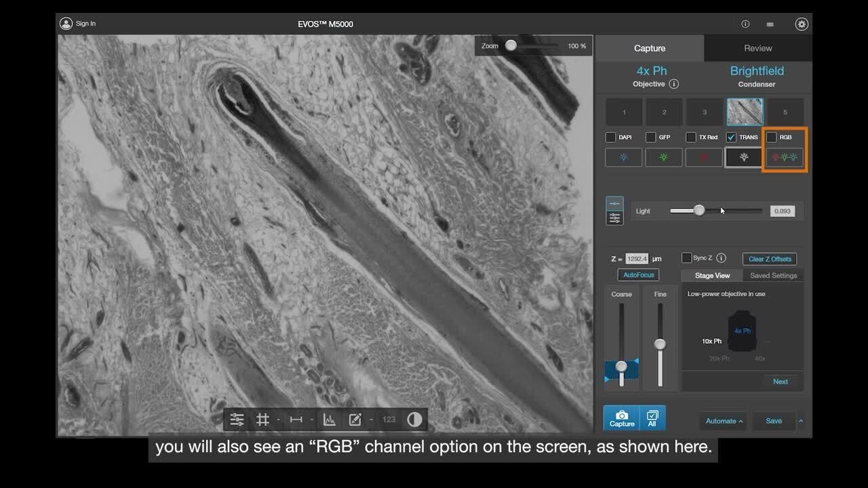Screen dimensions: 868x488
Task: Expand the arrow next to Save
Action: tap(801, 421)
